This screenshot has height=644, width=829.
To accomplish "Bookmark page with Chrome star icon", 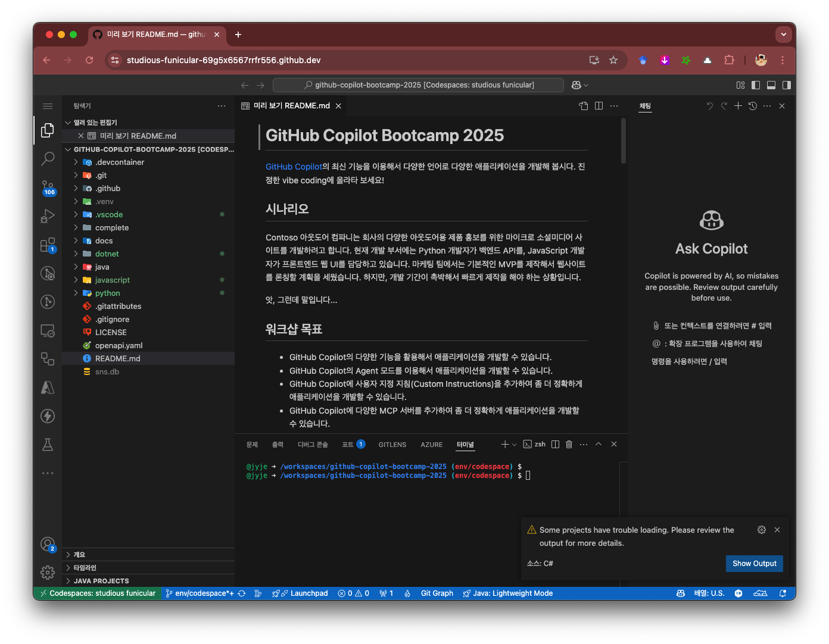I will point(613,60).
